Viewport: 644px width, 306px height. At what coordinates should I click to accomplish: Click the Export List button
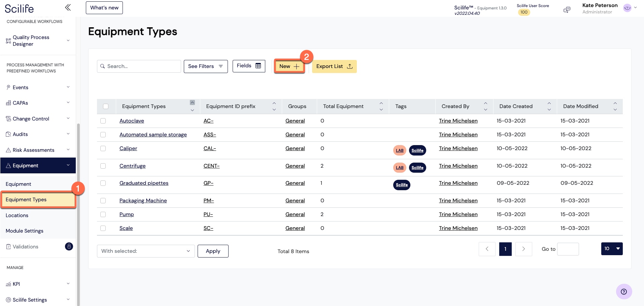(x=334, y=66)
